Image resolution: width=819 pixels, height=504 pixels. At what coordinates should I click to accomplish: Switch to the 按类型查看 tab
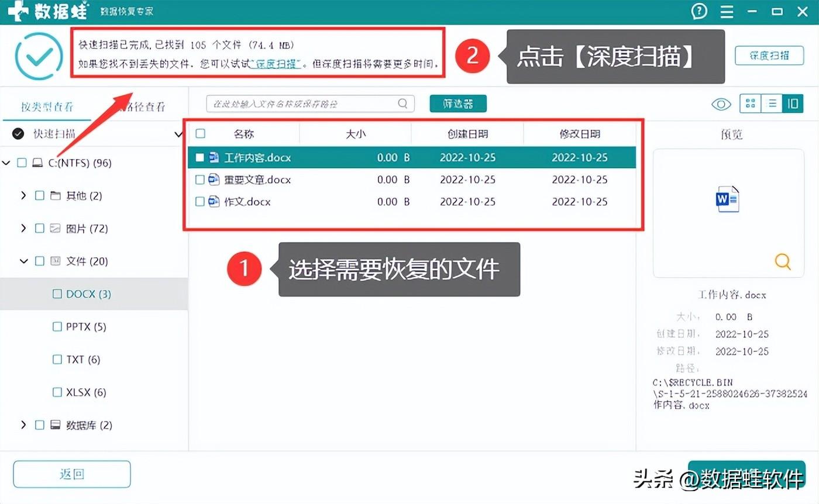[x=47, y=106]
